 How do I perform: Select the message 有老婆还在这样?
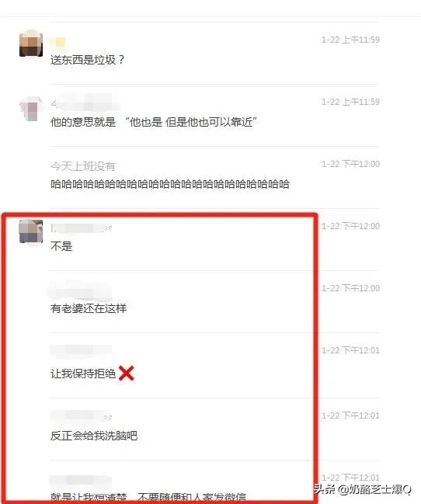pos(89,308)
